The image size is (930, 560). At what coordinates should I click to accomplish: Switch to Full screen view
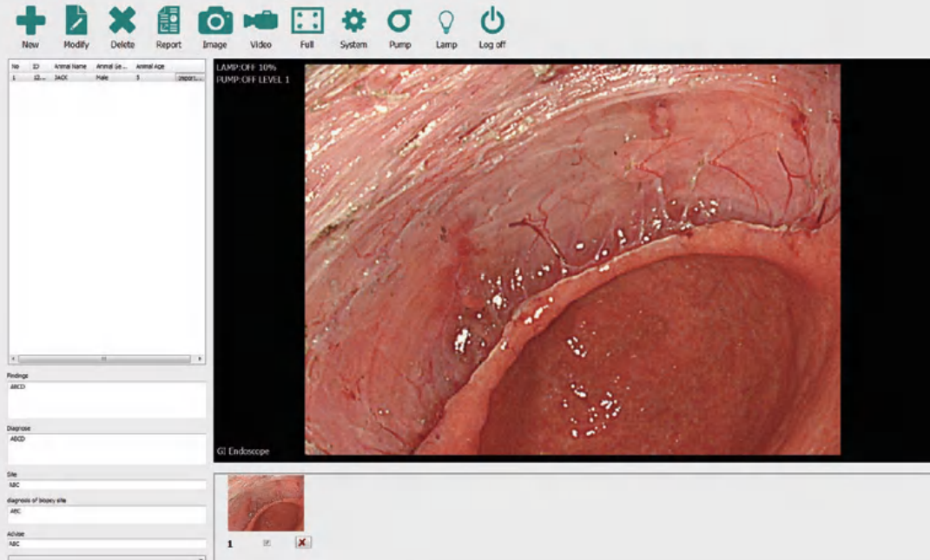[x=307, y=26]
